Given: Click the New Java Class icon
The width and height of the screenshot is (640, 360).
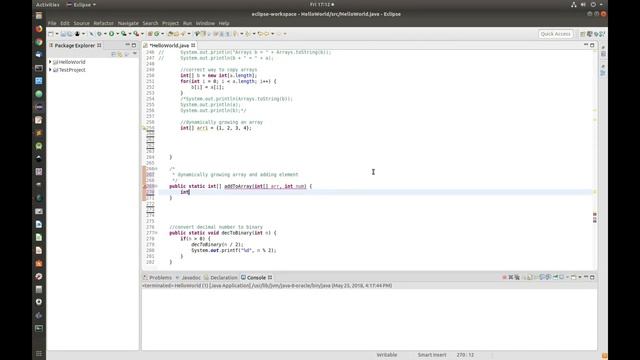Looking at the screenshot, I should (156, 34).
